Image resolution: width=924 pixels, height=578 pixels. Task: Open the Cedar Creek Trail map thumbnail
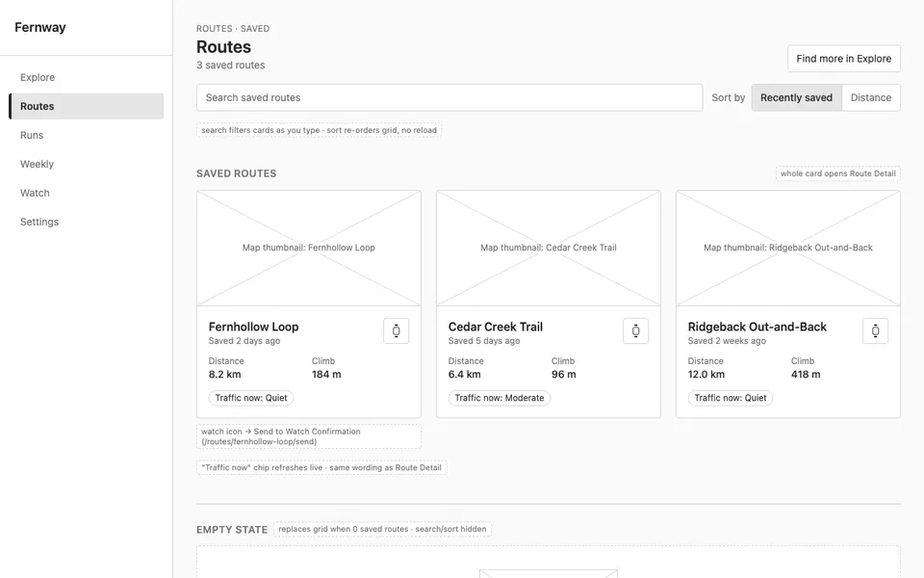(x=549, y=249)
